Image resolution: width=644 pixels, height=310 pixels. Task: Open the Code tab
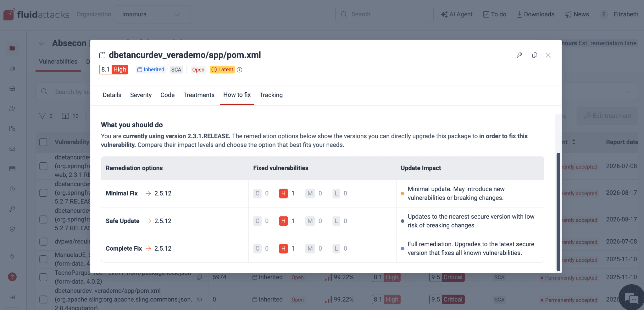click(167, 95)
